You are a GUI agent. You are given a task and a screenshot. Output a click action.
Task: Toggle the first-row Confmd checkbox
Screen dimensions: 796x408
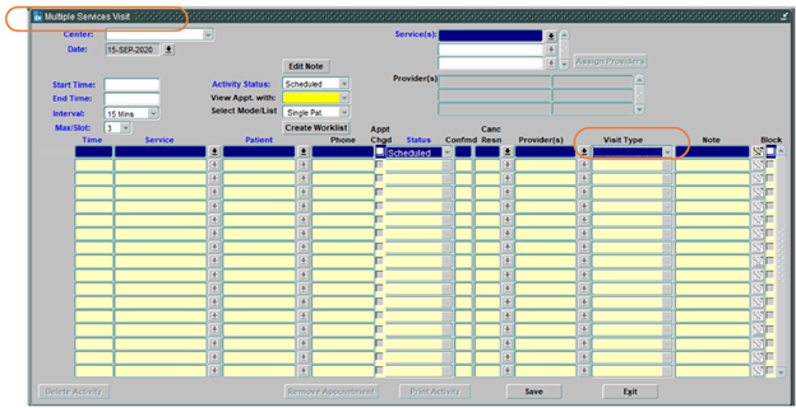463,152
